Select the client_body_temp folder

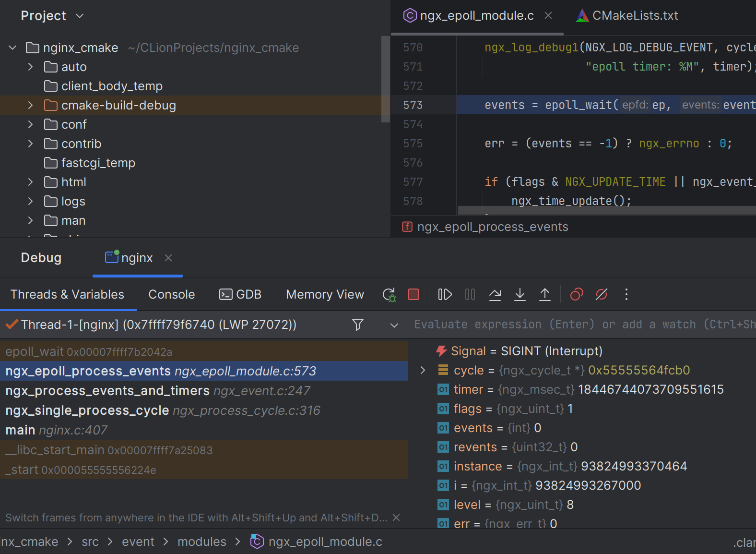pos(190,86)
